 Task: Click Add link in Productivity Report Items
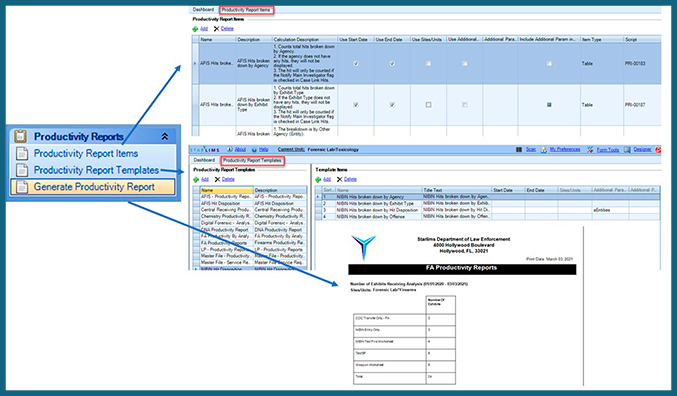coord(204,29)
